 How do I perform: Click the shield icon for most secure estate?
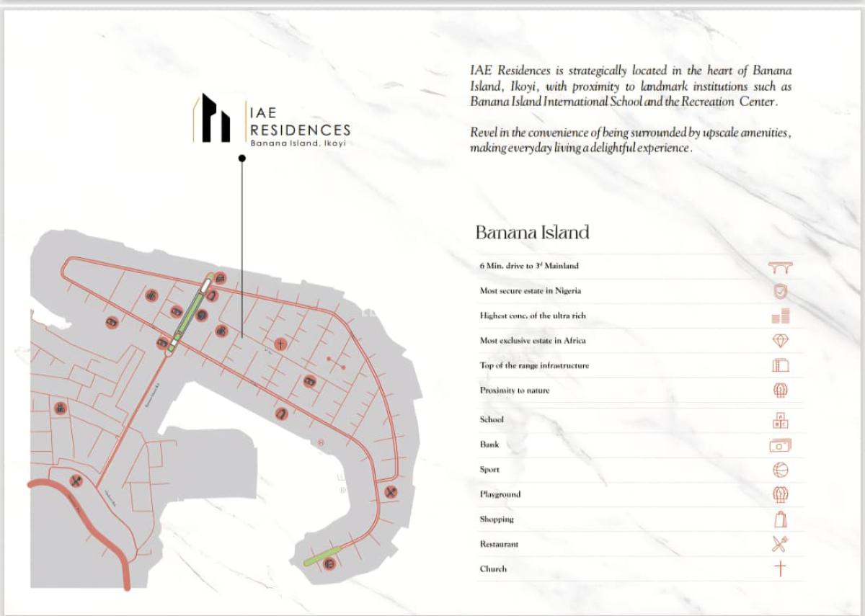tap(780, 291)
